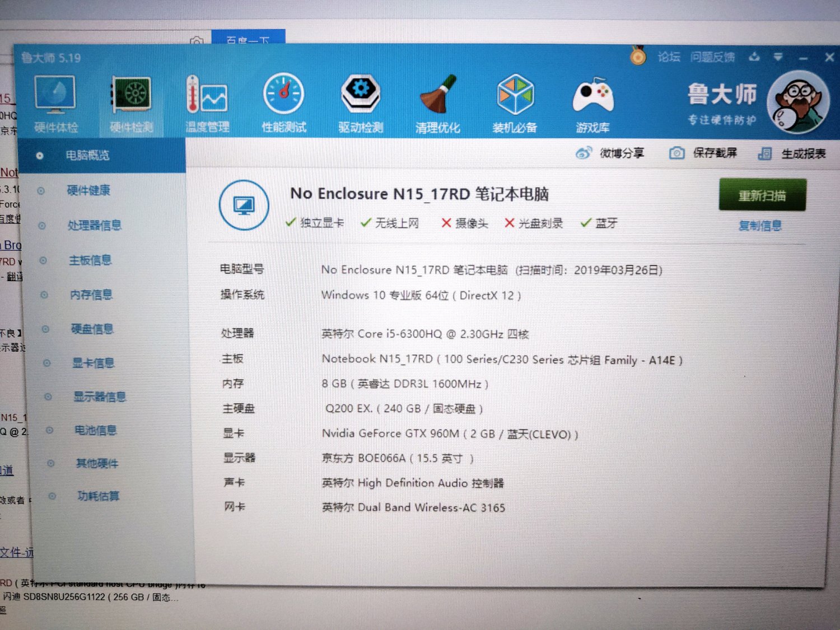Open the title bar dropdown menu arrow

(778, 57)
